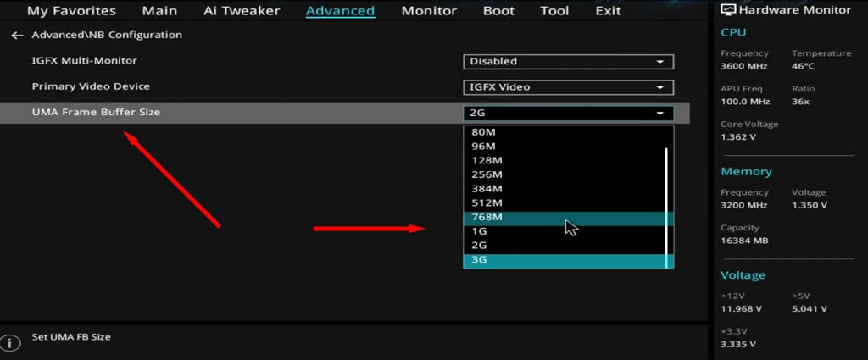Image resolution: width=868 pixels, height=360 pixels.
Task: Click the +3.3V reading 3.335 V
Action: [x=738, y=345]
